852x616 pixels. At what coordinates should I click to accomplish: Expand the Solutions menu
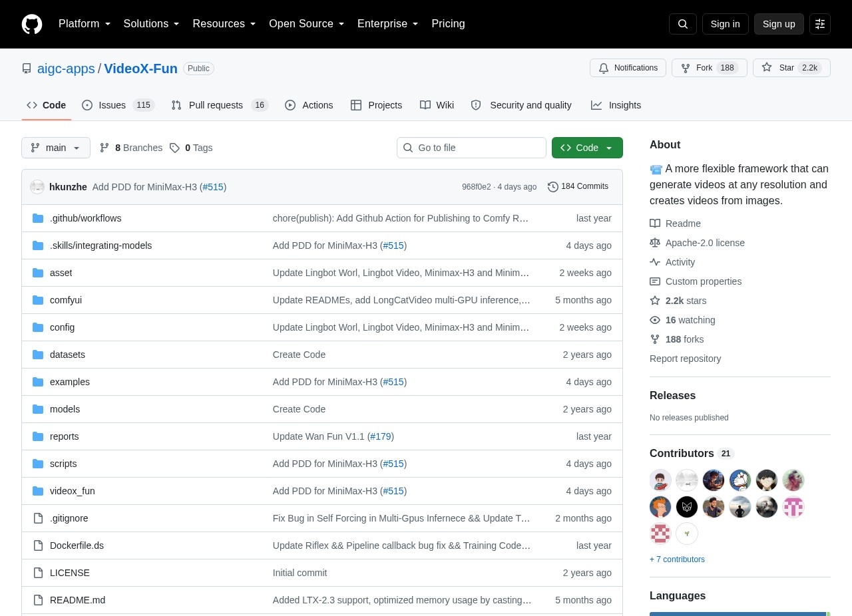[x=152, y=24]
